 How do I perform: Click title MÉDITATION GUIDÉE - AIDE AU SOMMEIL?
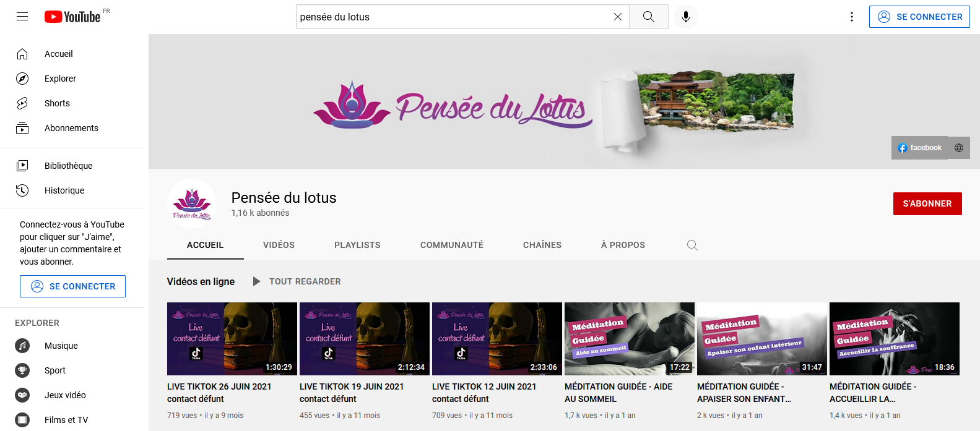(618, 393)
